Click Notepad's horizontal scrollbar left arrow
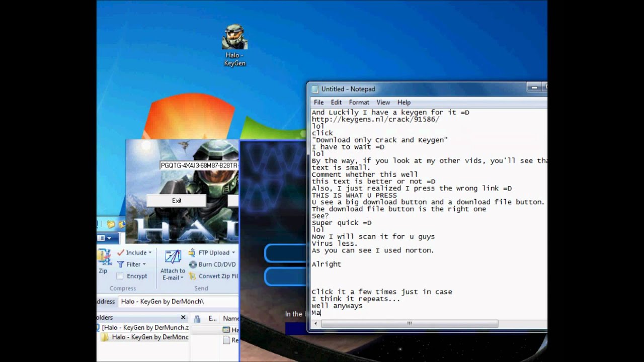The image size is (644, 362). click(316, 323)
